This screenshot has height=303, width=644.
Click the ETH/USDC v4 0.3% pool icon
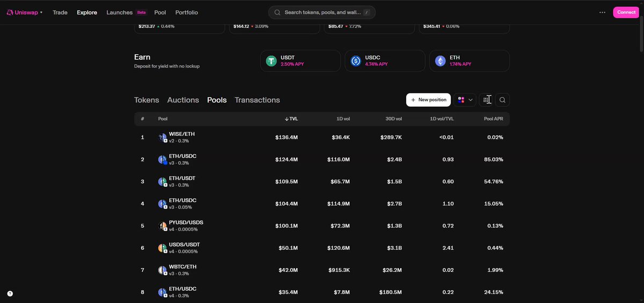point(163,292)
